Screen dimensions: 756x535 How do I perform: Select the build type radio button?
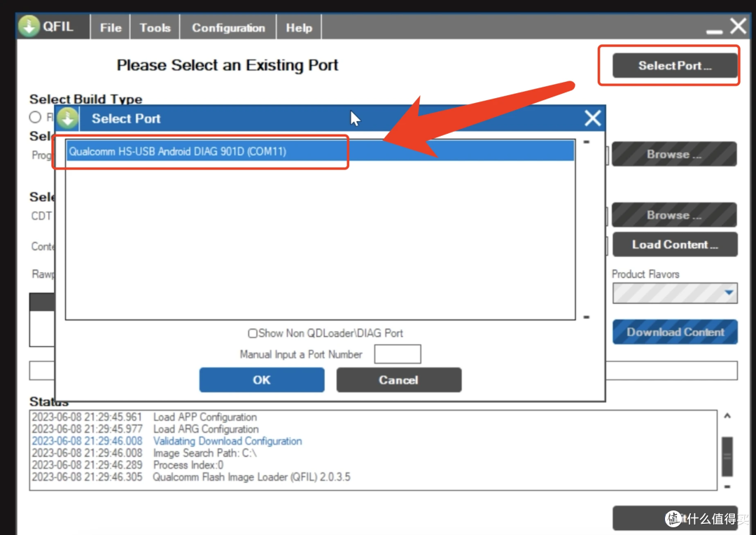pos(35,117)
